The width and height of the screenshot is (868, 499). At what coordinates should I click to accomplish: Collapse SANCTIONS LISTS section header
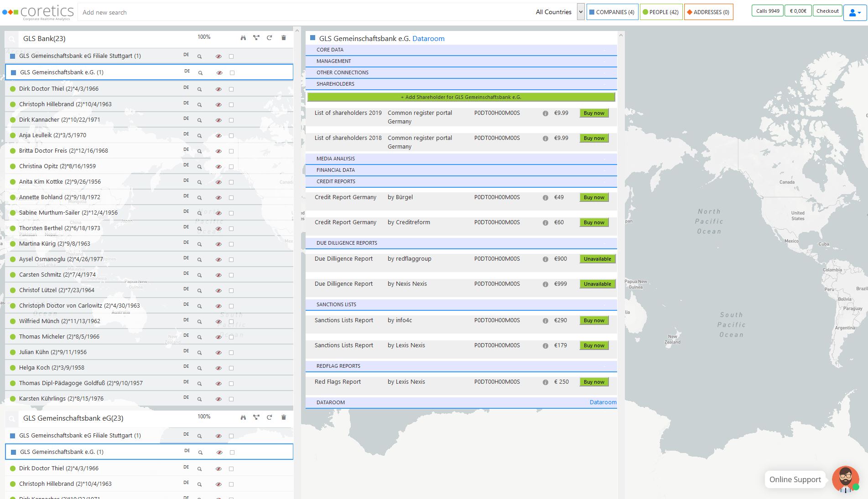[x=461, y=304]
